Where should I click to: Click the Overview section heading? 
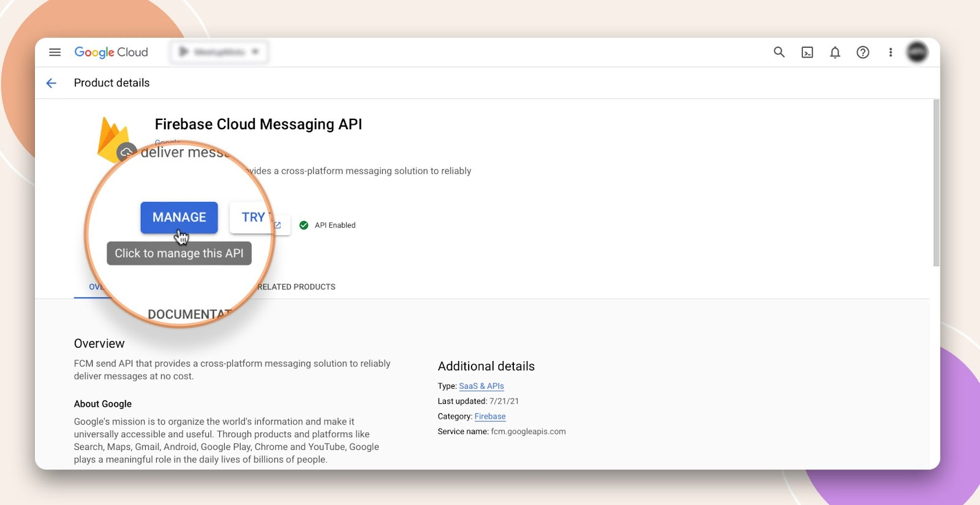[x=99, y=343]
